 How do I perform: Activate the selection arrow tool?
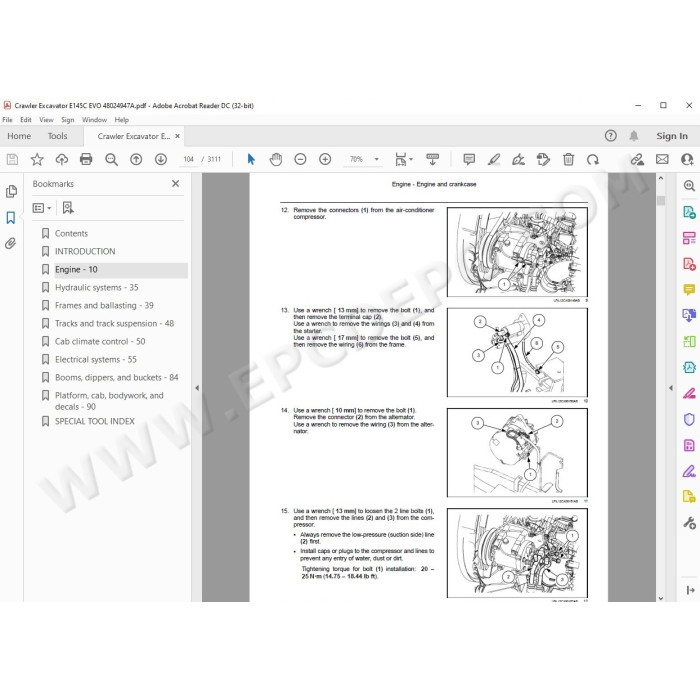coord(251,159)
